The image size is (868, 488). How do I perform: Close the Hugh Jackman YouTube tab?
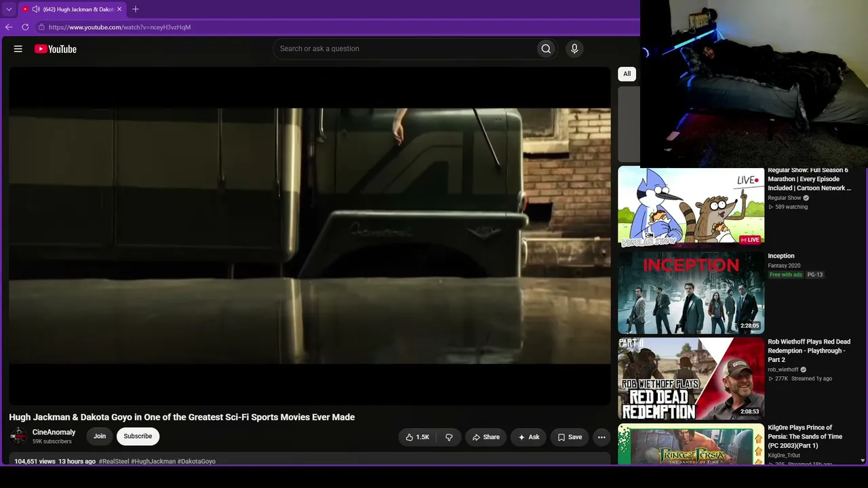click(x=119, y=9)
